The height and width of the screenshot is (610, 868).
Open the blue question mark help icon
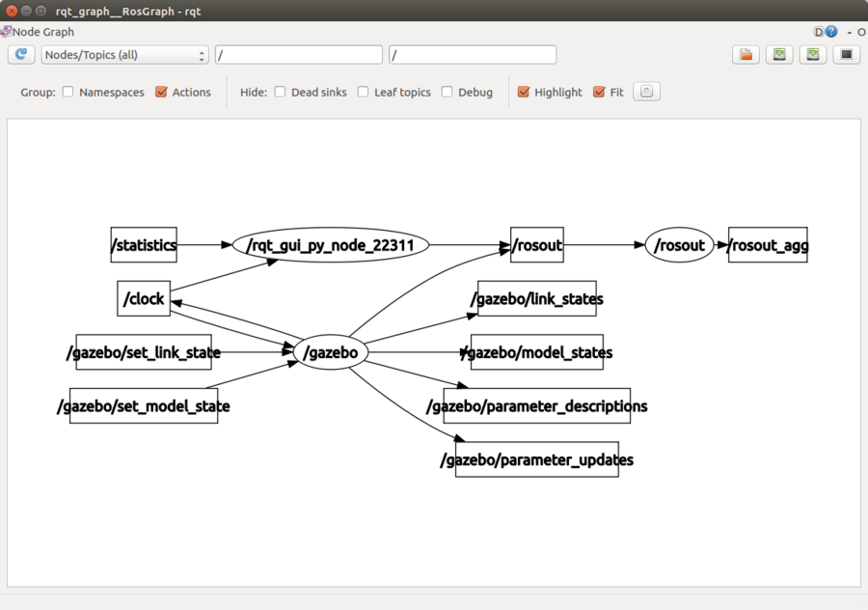tap(831, 32)
